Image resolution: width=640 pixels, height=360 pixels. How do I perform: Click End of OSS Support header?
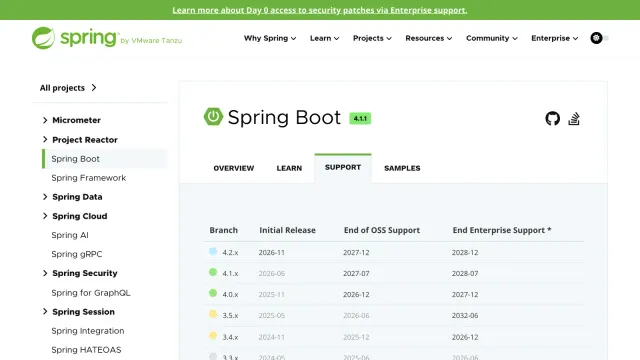pyautogui.click(x=382, y=230)
